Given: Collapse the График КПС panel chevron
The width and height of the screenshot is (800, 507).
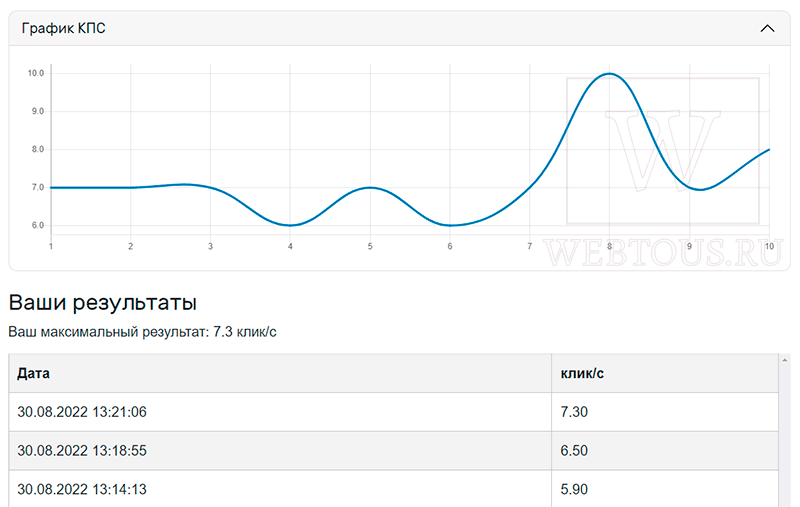Looking at the screenshot, I should pos(767,29).
